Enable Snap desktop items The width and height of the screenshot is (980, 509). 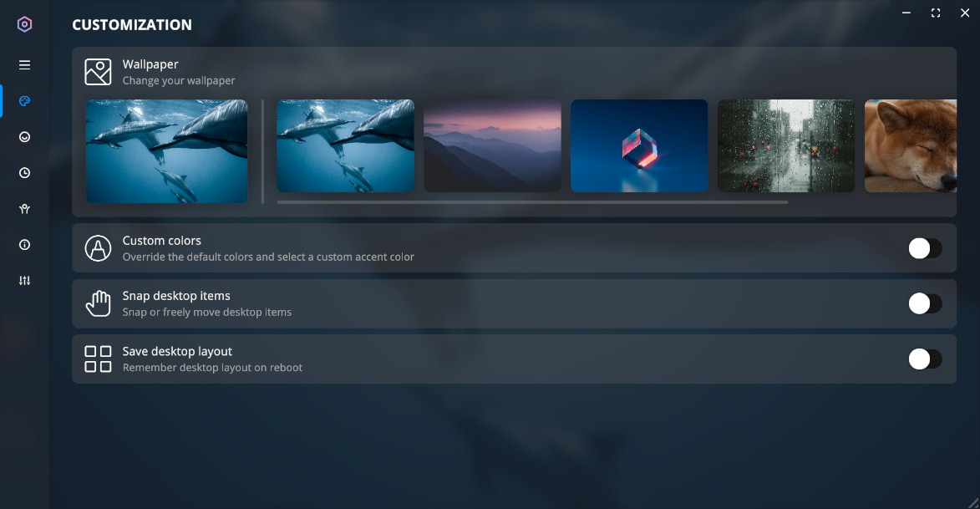pyautogui.click(x=925, y=303)
